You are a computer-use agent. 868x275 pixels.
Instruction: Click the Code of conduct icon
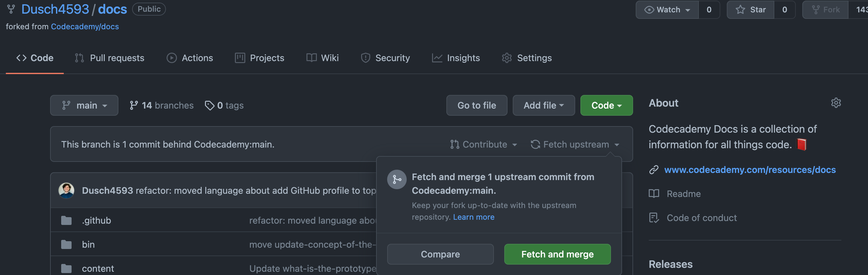coord(654,218)
